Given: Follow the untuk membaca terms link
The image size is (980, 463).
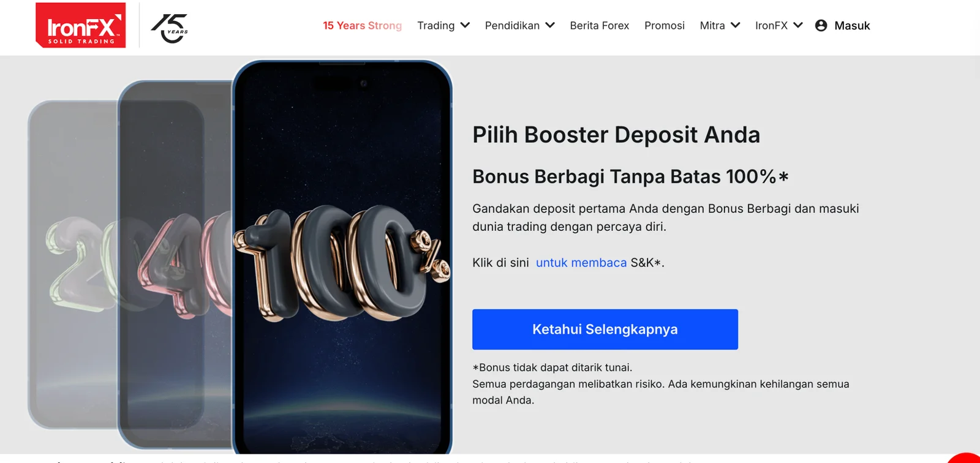Looking at the screenshot, I should point(581,263).
